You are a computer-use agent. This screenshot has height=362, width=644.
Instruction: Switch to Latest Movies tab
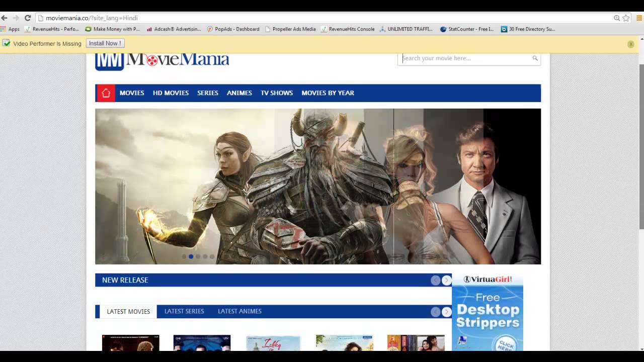click(128, 312)
